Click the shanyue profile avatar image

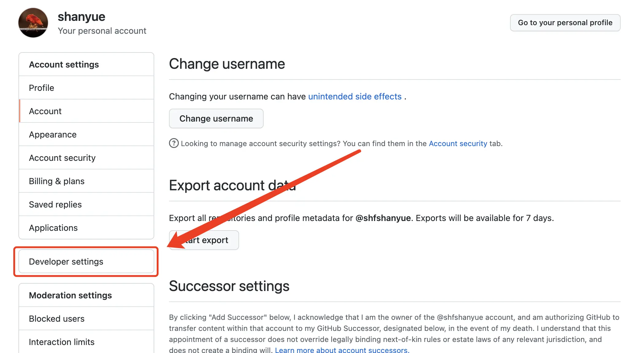33,23
